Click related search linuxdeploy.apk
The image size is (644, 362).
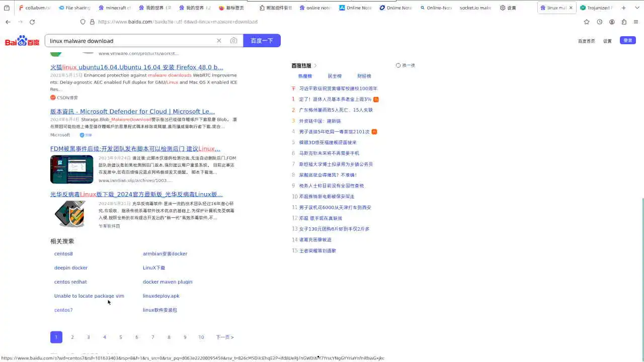(161, 296)
